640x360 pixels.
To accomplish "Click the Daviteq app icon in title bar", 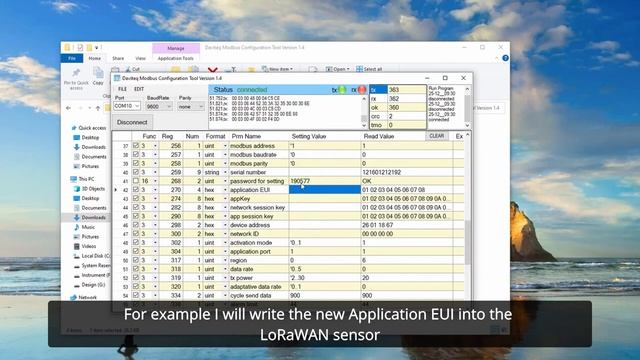I will pyautogui.click(x=117, y=78).
